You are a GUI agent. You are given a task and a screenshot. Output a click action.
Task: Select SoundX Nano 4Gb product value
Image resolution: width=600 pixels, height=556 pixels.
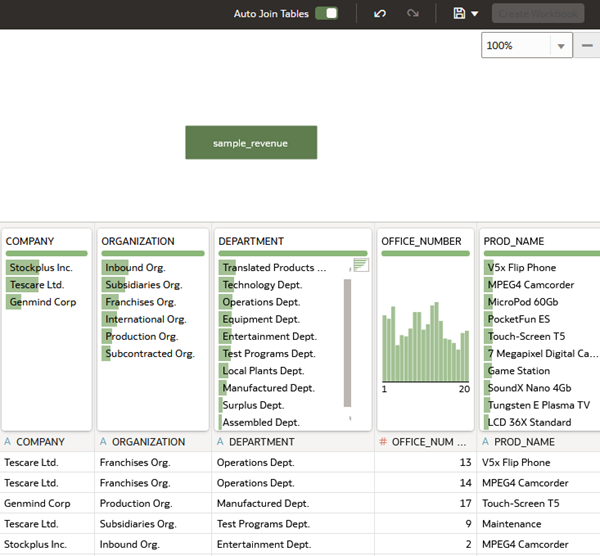pos(529,388)
